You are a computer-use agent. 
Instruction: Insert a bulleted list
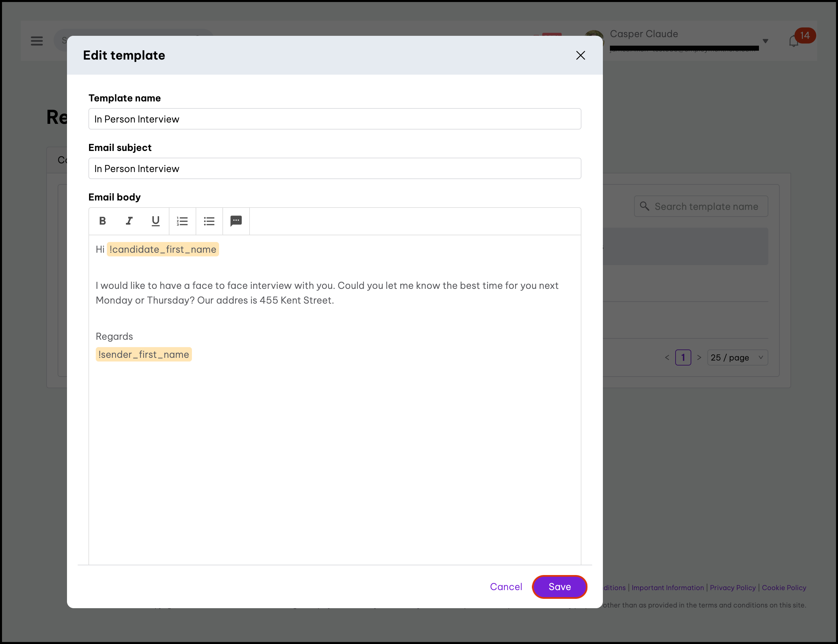point(209,221)
